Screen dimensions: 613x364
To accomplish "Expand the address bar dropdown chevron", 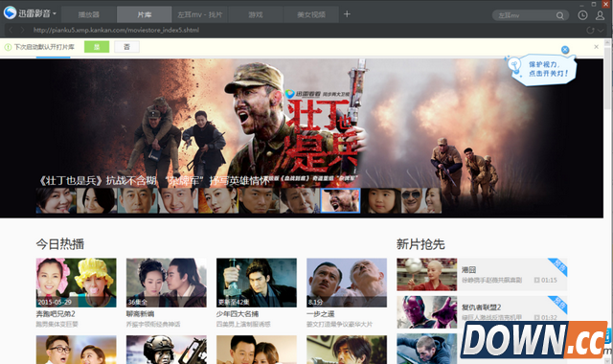I will click(601, 30).
